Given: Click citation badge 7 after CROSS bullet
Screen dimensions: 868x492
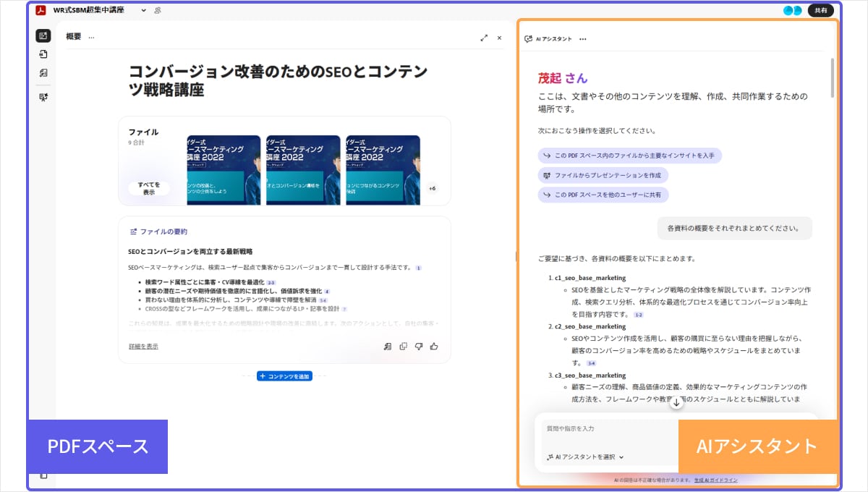Looking at the screenshot, I should coord(344,309).
